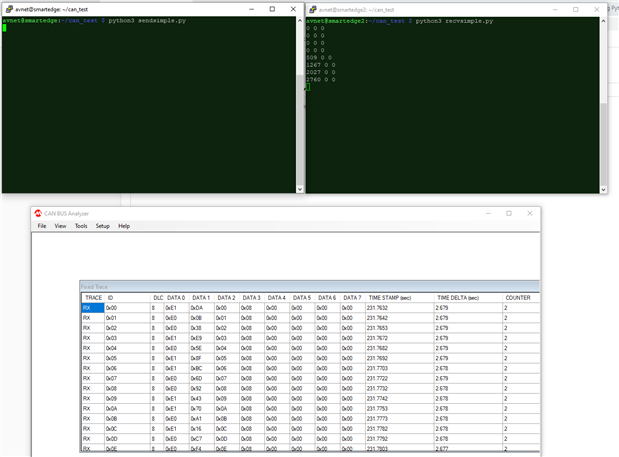Click the smartedge2 terminal window icon
The width and height of the screenshot is (619, 457).
point(311,9)
